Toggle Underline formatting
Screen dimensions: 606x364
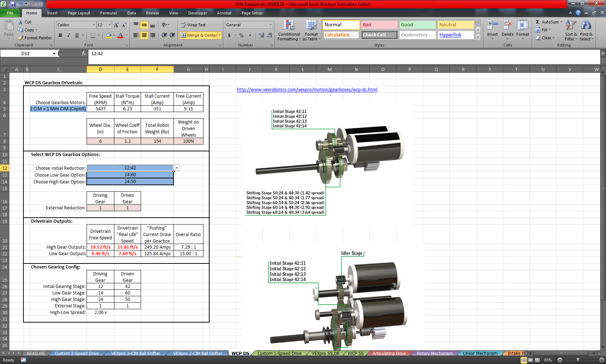pos(77,35)
